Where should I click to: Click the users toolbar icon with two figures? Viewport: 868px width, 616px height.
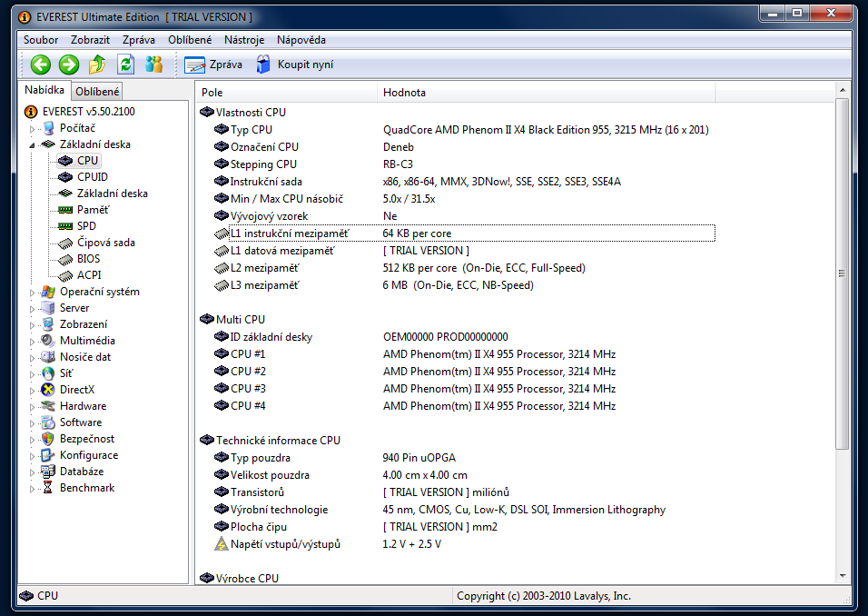(x=153, y=65)
